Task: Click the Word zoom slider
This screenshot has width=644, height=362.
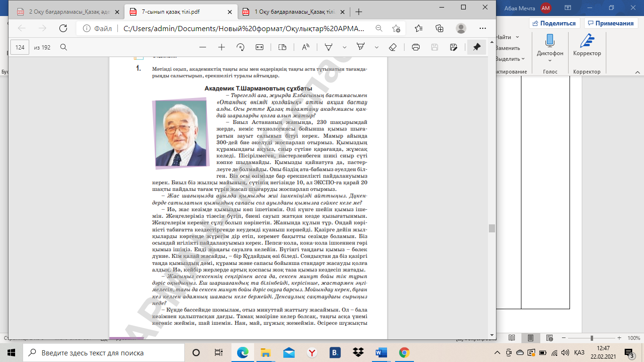Action: point(592,338)
